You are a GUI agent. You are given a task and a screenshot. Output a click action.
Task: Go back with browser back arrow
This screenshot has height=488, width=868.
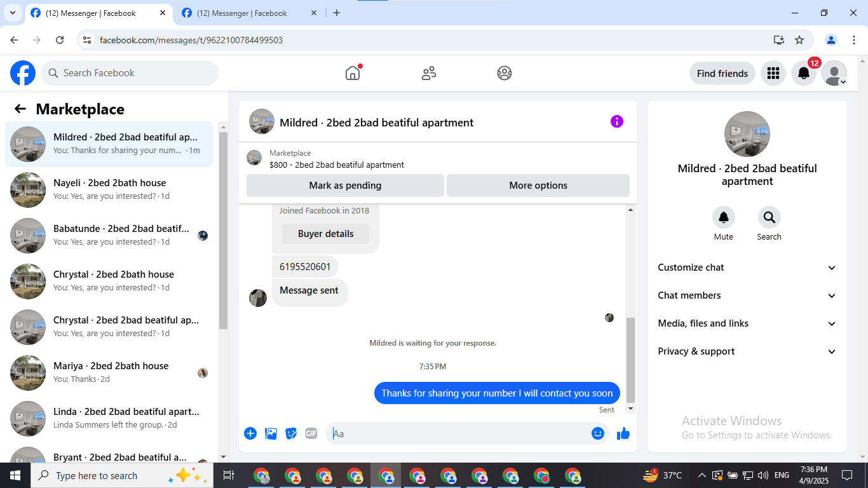(14, 40)
